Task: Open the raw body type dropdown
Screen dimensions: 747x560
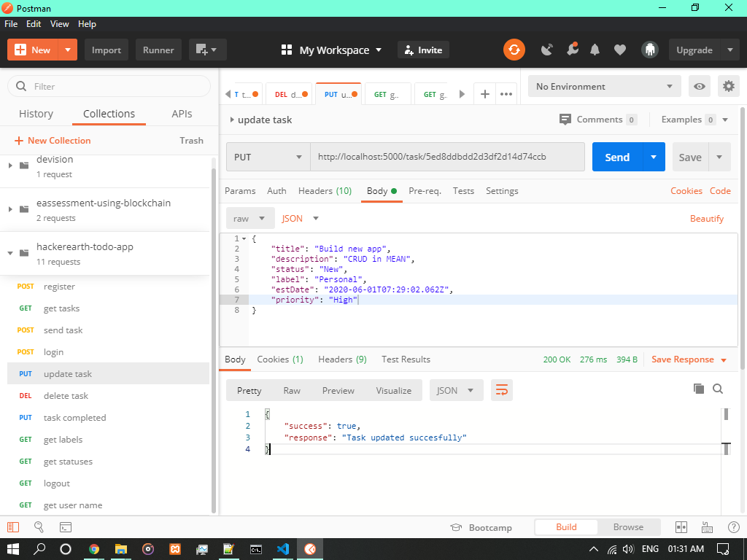Action: (x=250, y=219)
